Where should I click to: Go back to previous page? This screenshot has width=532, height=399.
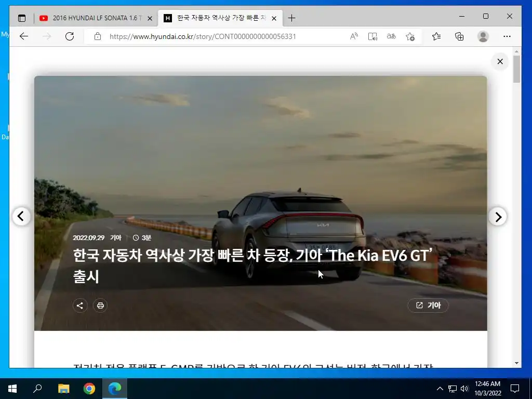coord(24,36)
